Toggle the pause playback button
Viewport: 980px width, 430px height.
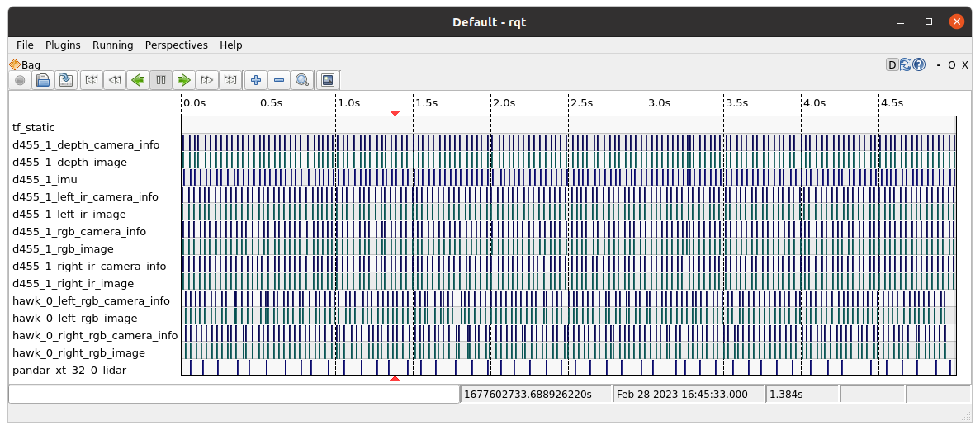161,80
